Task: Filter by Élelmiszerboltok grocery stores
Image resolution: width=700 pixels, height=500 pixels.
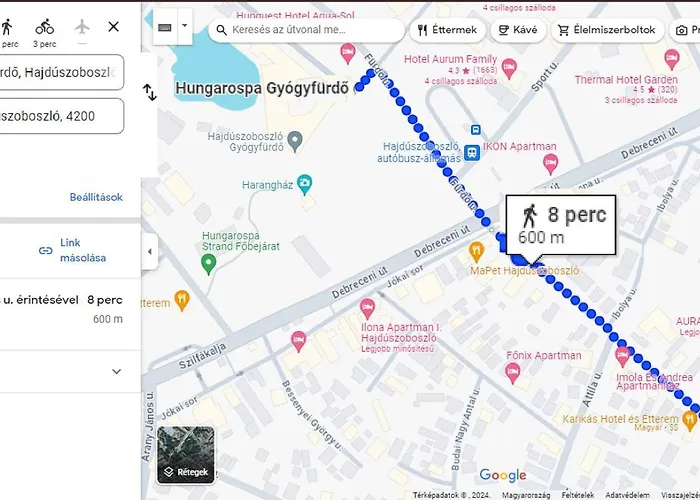Action: tap(608, 30)
